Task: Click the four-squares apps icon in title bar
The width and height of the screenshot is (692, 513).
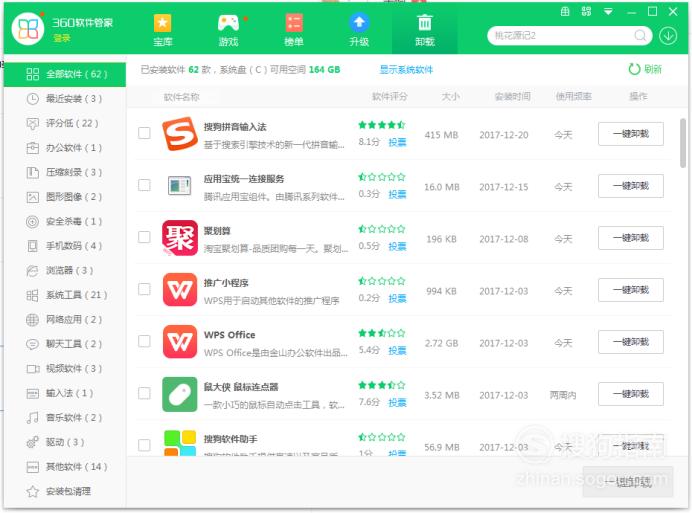Action: pyautogui.click(x=586, y=11)
